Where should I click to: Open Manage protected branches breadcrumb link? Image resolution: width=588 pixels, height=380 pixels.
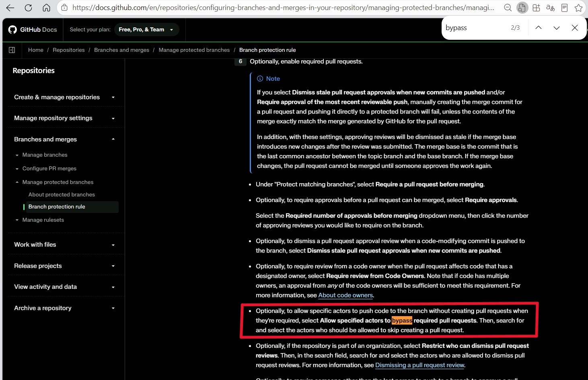(x=194, y=50)
